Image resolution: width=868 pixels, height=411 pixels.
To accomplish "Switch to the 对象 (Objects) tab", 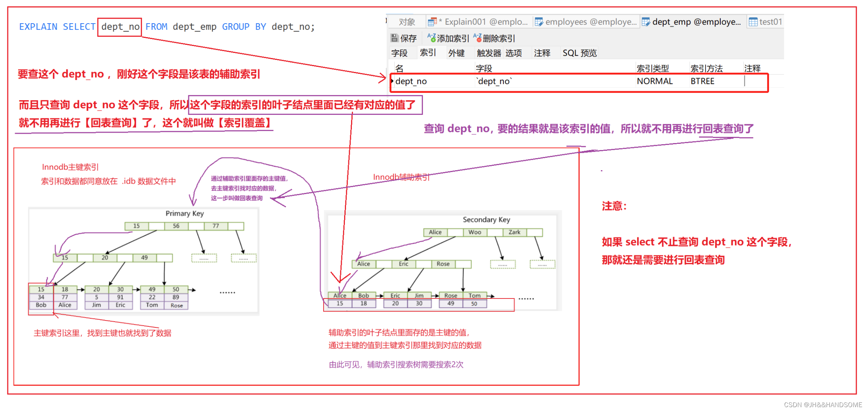I will pyautogui.click(x=407, y=22).
